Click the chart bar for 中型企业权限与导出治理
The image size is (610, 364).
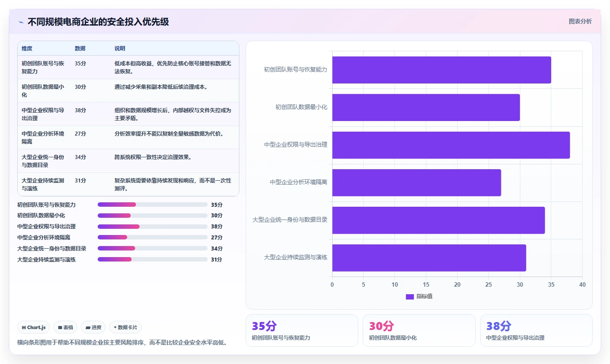(x=451, y=145)
